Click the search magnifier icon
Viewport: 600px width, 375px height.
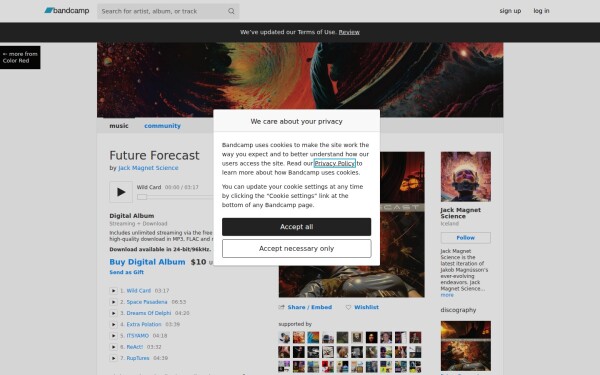tap(231, 11)
